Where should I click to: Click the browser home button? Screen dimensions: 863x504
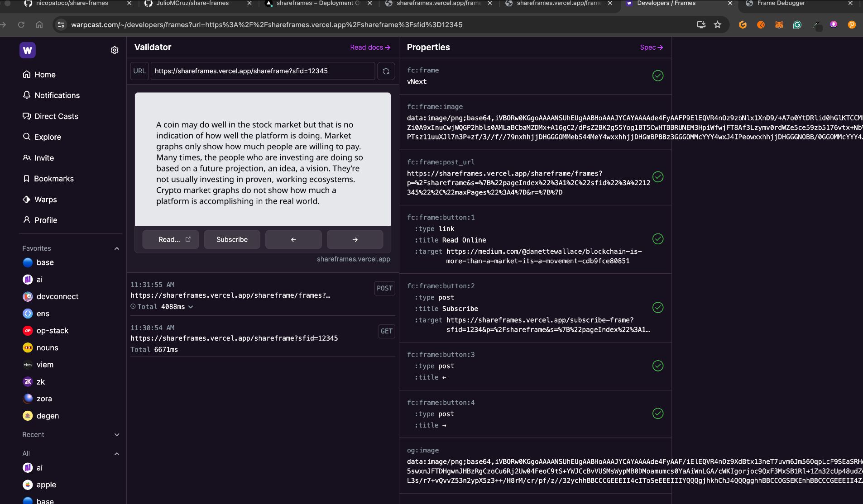pyautogui.click(x=39, y=25)
